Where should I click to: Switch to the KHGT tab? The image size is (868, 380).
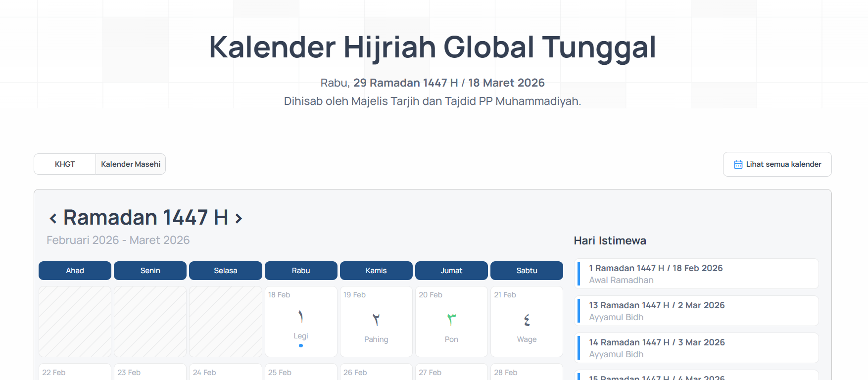[x=65, y=164]
